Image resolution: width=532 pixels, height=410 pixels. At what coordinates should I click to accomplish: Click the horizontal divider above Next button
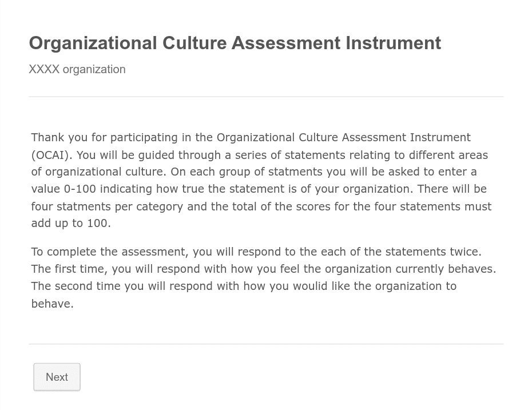(266, 344)
